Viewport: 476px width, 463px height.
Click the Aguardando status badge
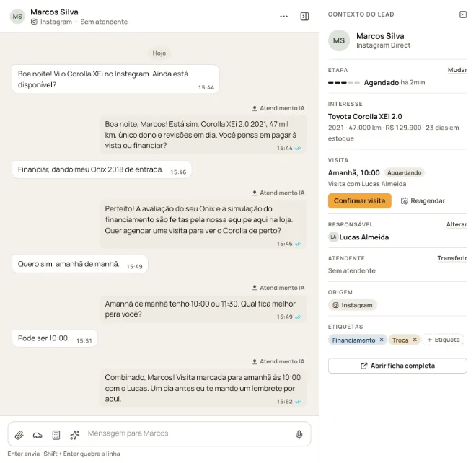405,173
